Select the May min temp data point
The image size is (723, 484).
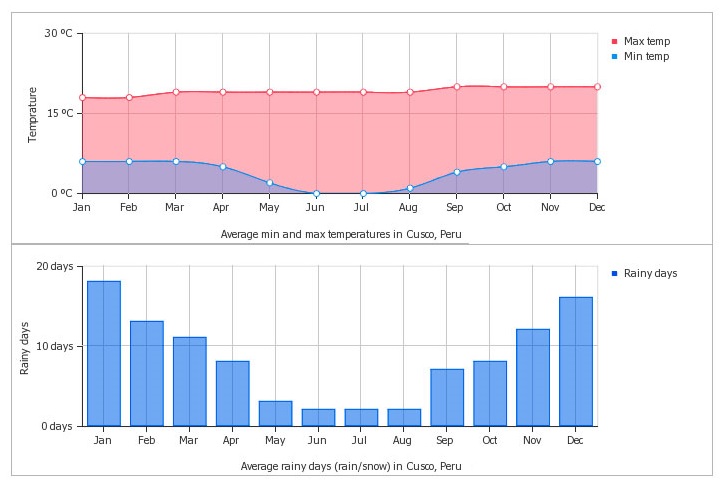(x=270, y=183)
